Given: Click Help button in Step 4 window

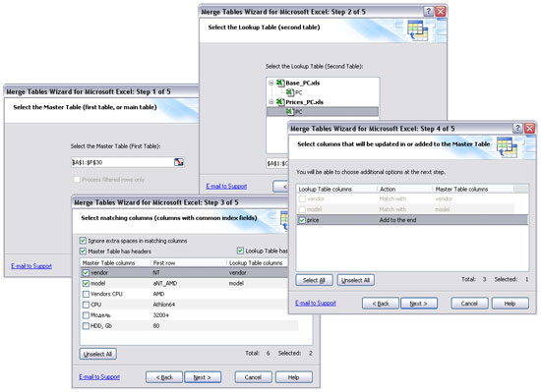Looking at the screenshot, I should (510, 304).
